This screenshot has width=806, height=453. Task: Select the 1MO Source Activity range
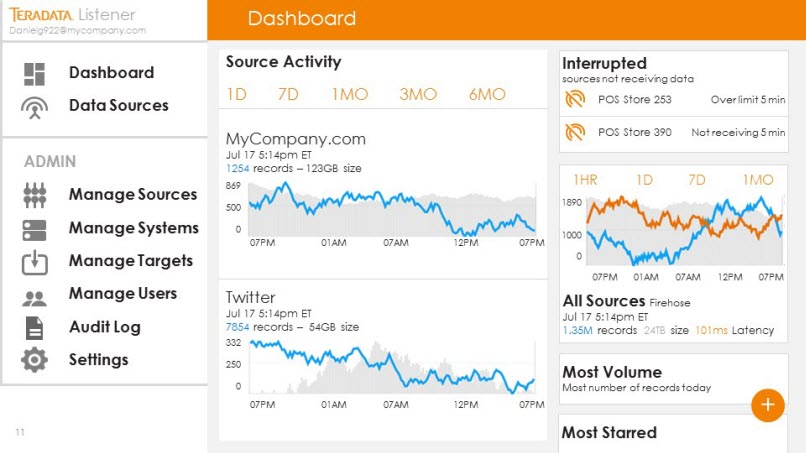coord(350,95)
